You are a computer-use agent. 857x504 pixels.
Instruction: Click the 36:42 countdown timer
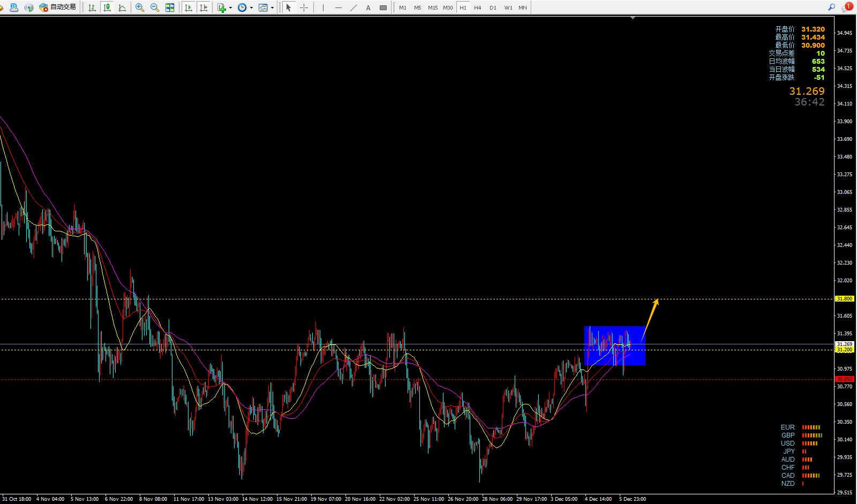tap(809, 102)
